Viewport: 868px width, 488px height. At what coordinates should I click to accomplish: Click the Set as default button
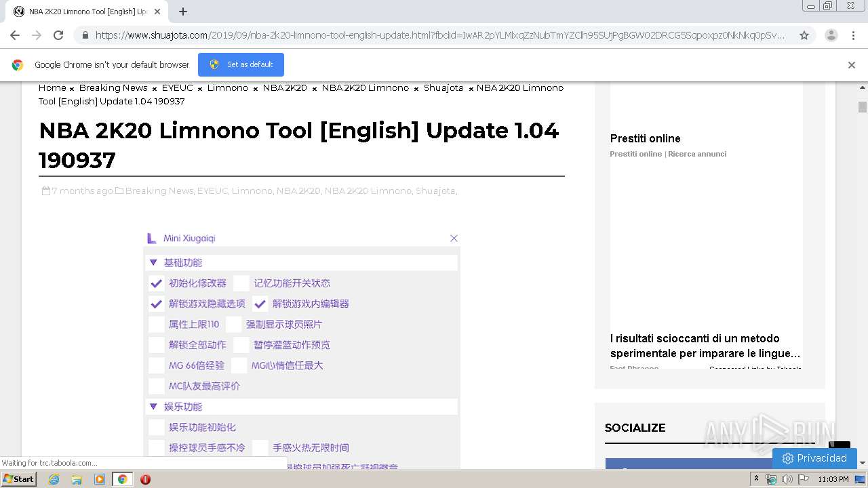point(241,65)
